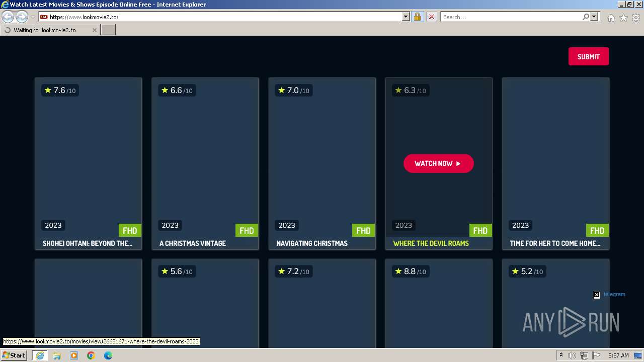Open Internet Explorer from the taskbar
This screenshot has height=362, width=644.
pos(40,355)
